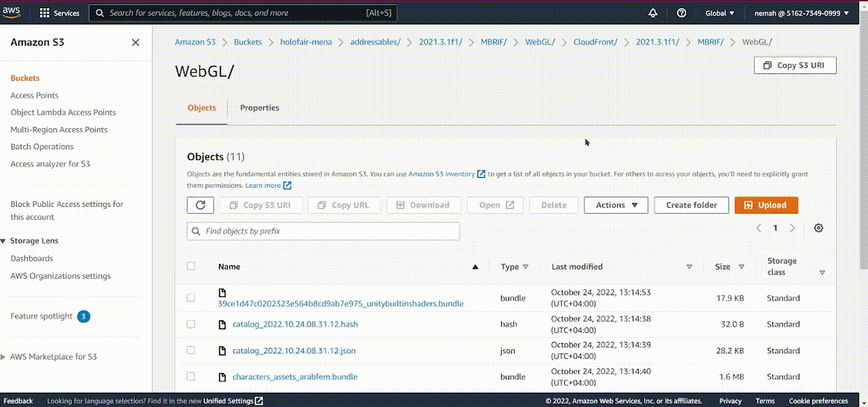Open the Actions dropdown menu
Image resolution: width=868 pixels, height=407 pixels.
616,205
